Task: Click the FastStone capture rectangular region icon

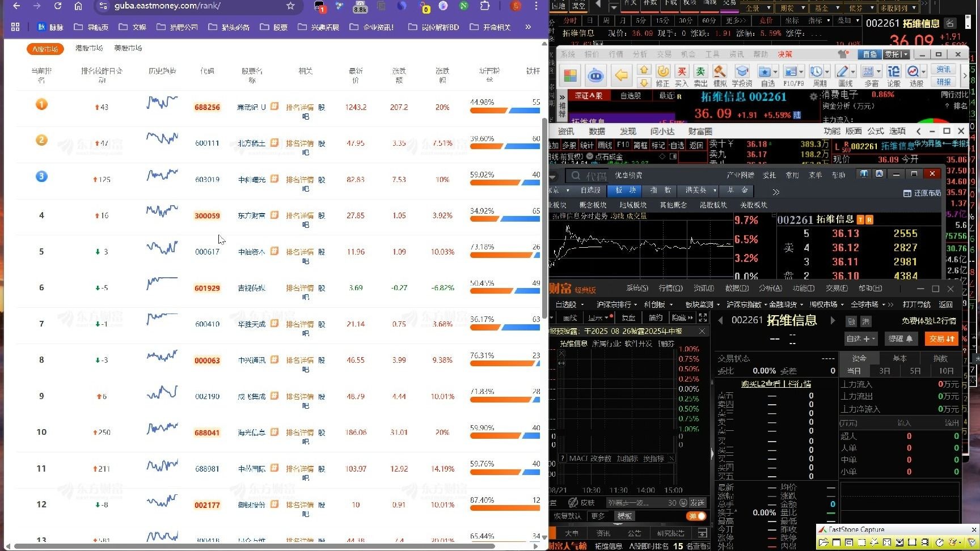Action: pos(861,542)
